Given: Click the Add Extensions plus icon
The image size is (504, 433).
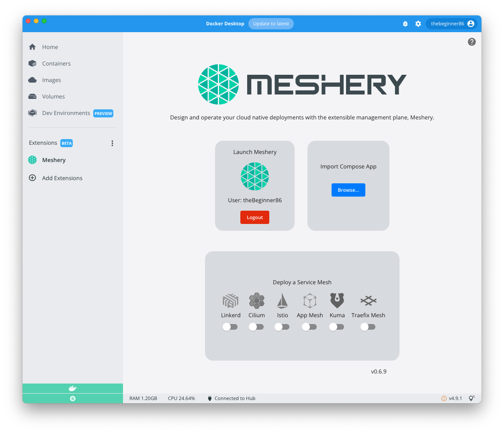Looking at the screenshot, I should [32, 178].
